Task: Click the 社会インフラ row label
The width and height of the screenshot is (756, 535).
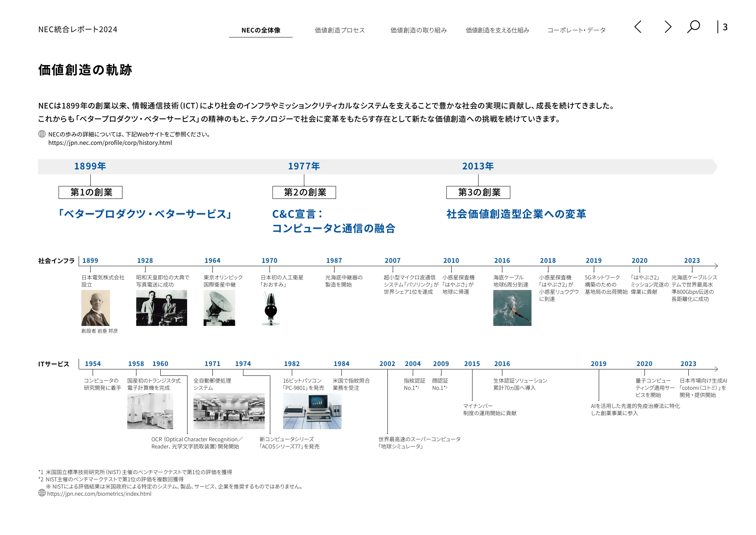Action: (56, 261)
